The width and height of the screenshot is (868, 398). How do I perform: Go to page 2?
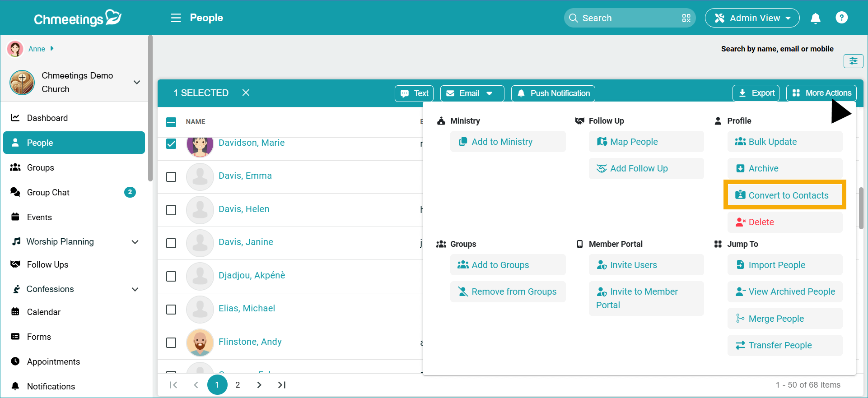pos(238,385)
